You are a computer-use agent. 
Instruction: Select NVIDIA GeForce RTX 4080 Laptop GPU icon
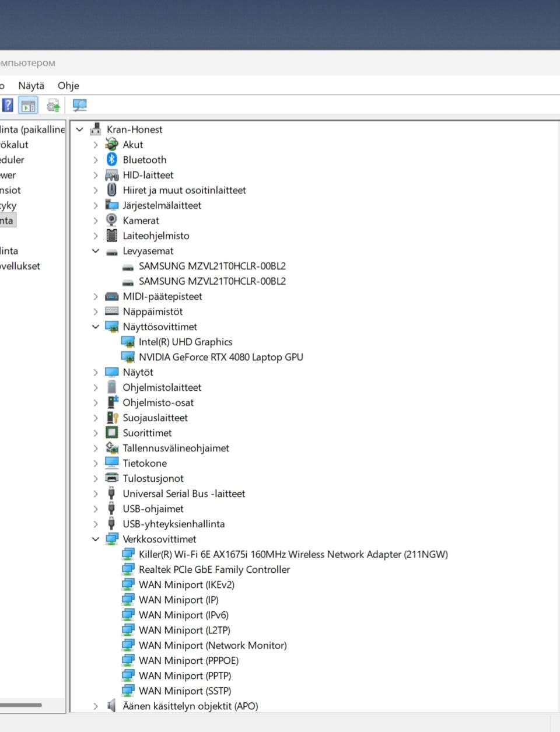point(128,356)
